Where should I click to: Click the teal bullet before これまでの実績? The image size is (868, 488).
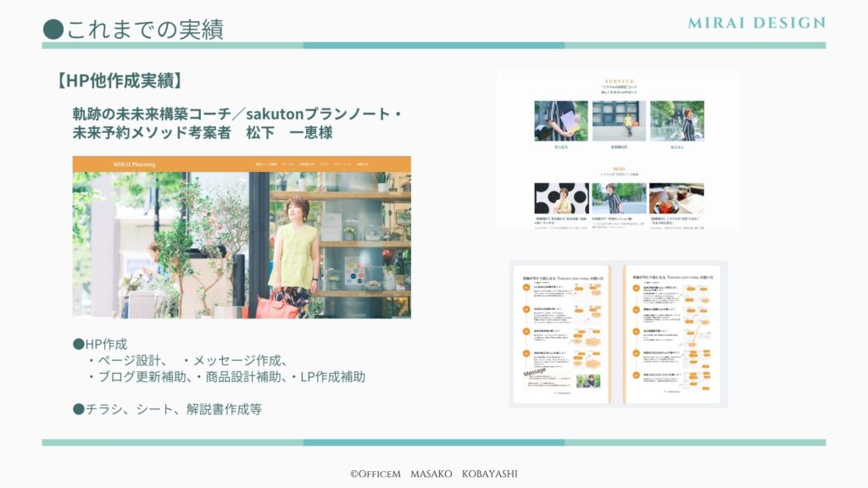[53, 29]
